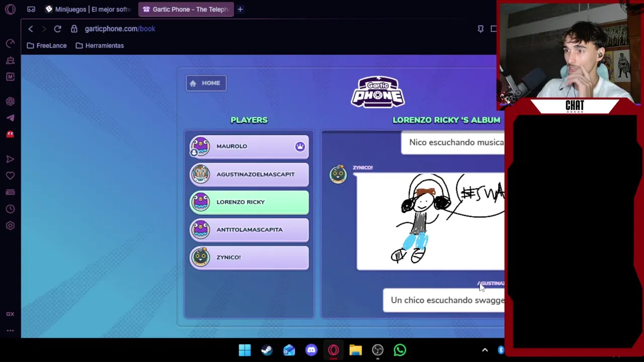Open the Herramientas bookmarks folder
This screenshot has height=362, width=644.
point(100,45)
